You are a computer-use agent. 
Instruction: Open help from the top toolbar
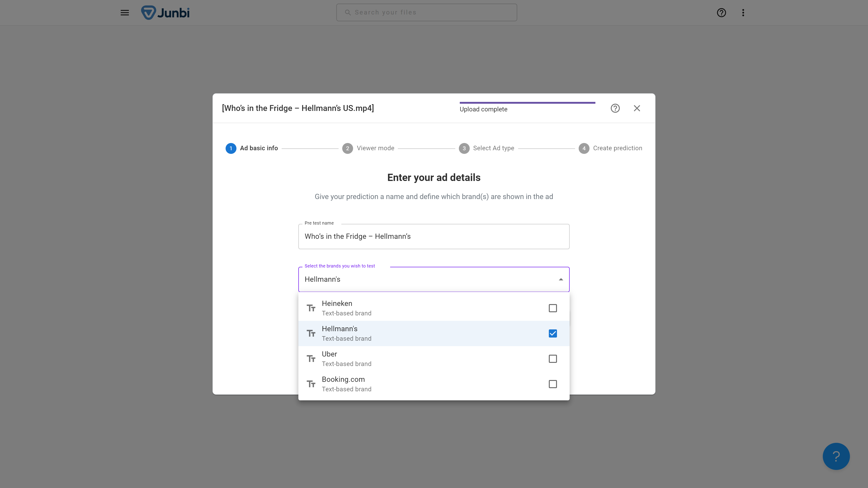[721, 12]
